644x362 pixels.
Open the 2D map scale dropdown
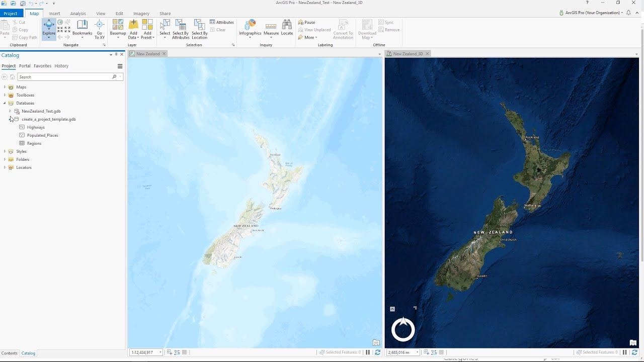(x=160, y=352)
